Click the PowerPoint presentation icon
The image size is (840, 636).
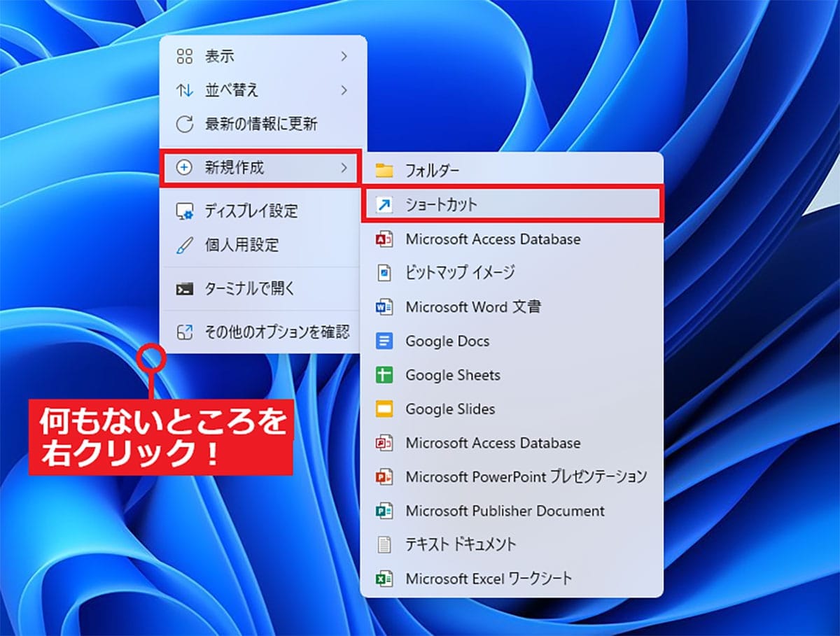tap(386, 476)
